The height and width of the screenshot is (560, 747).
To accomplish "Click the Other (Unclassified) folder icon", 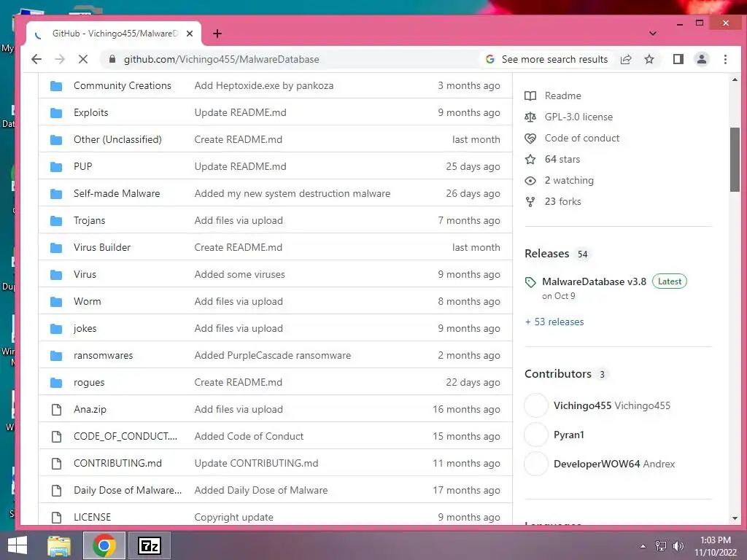I will pos(56,139).
